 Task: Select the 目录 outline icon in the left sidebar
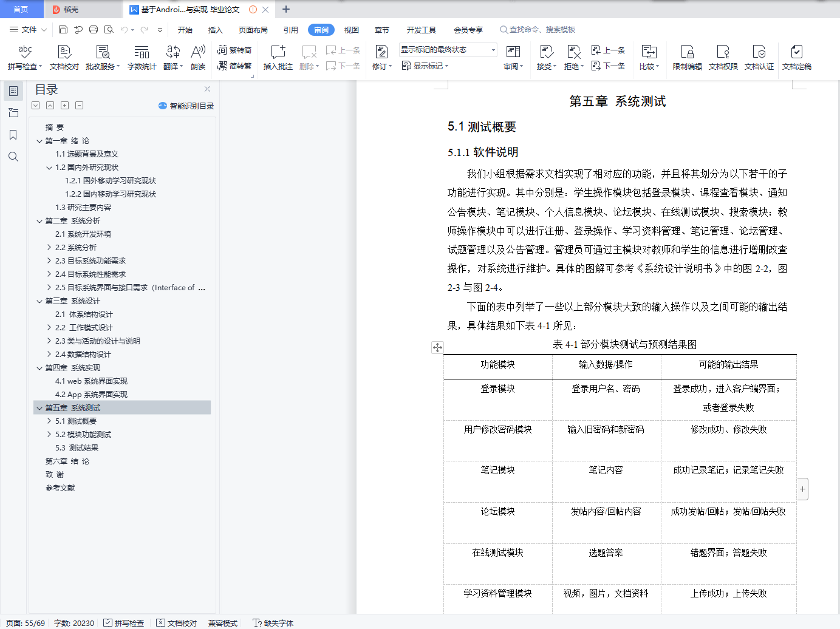[x=13, y=91]
